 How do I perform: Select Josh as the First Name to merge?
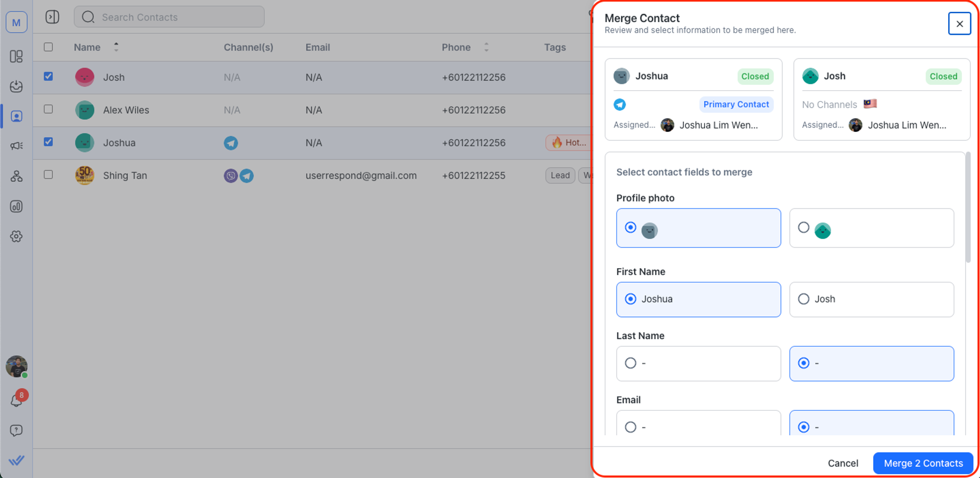point(803,299)
